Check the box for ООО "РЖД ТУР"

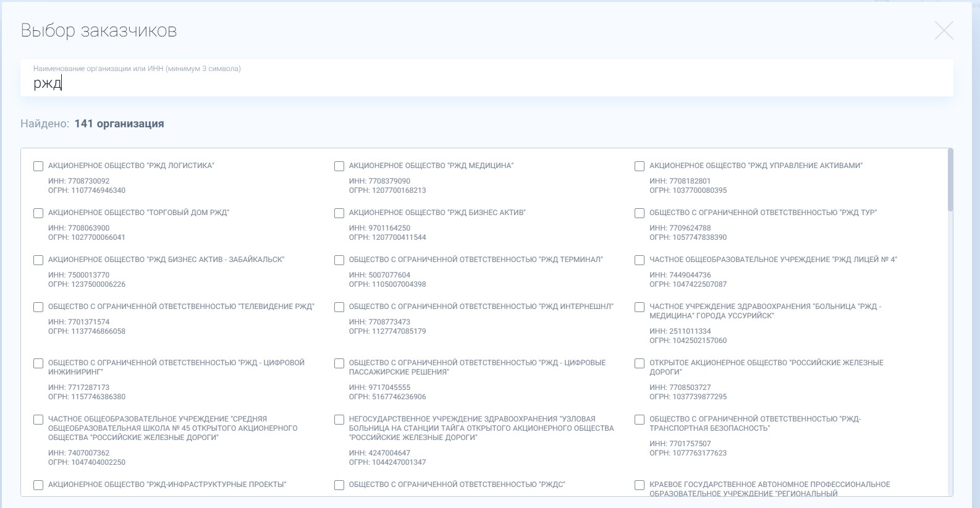[640, 213]
